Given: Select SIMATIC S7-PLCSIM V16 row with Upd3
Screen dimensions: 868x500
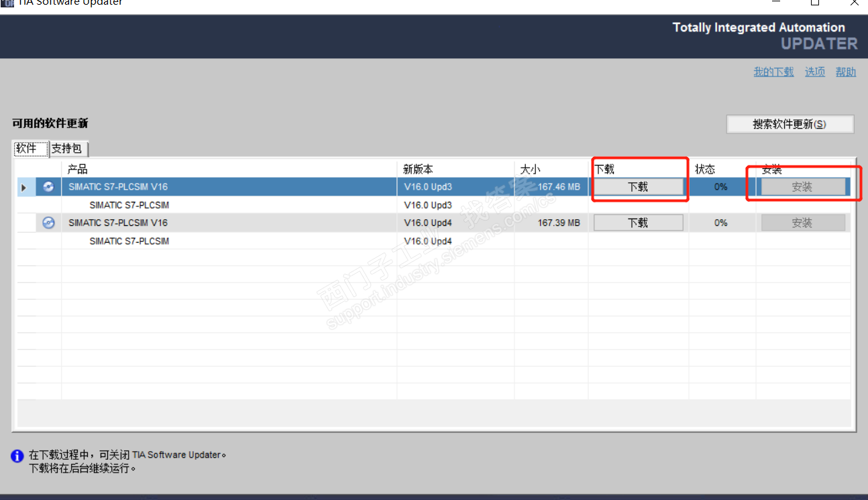Looking at the screenshot, I should [x=434, y=187].
